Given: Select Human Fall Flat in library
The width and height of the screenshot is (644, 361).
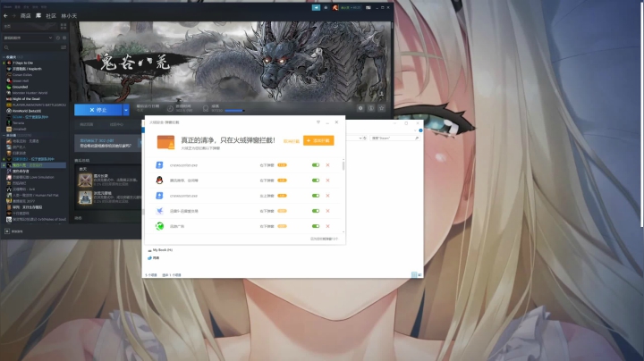Looking at the screenshot, I should pos(35,196).
